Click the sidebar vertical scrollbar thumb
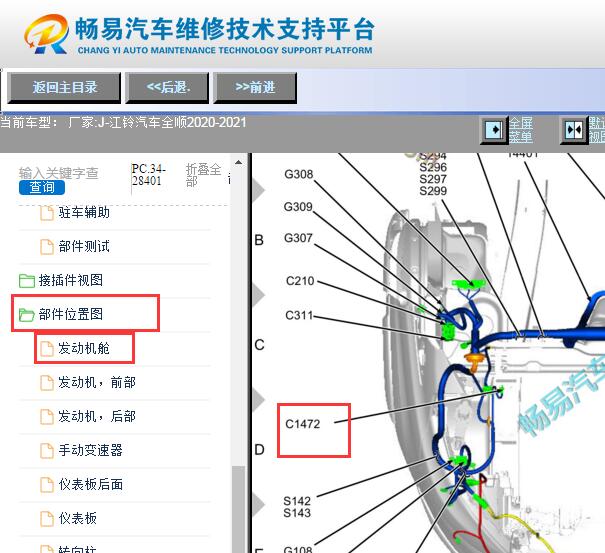Viewport: 605px width, 553px height. pos(238,509)
